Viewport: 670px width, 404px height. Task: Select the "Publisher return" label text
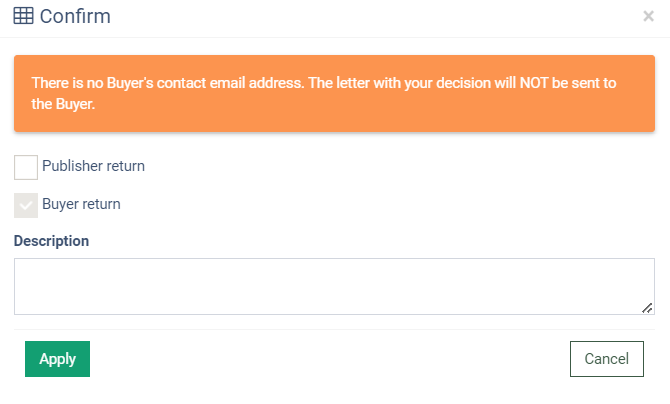tap(93, 166)
